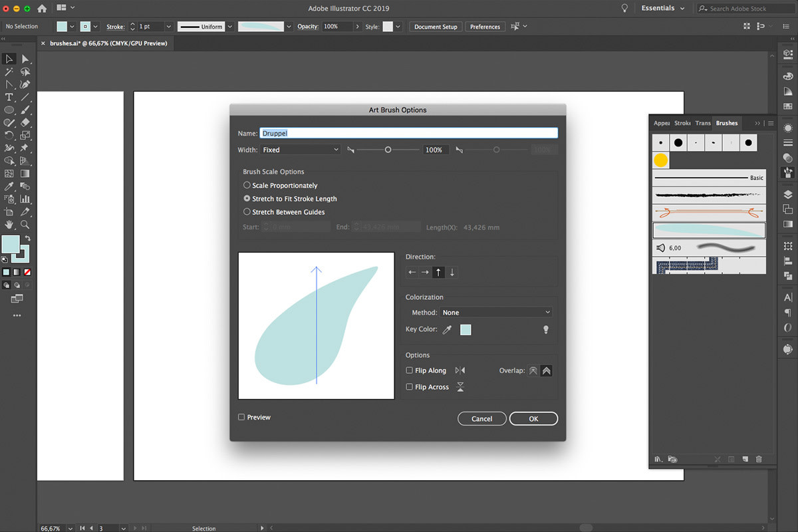Image resolution: width=798 pixels, height=532 pixels.
Task: Select the Pen tool
Action: click(x=25, y=84)
